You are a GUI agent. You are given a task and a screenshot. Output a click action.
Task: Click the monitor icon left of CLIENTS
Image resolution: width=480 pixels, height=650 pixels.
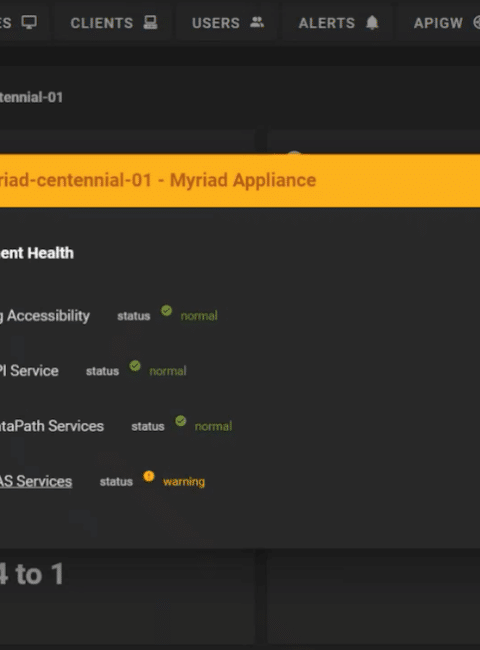tap(29, 22)
